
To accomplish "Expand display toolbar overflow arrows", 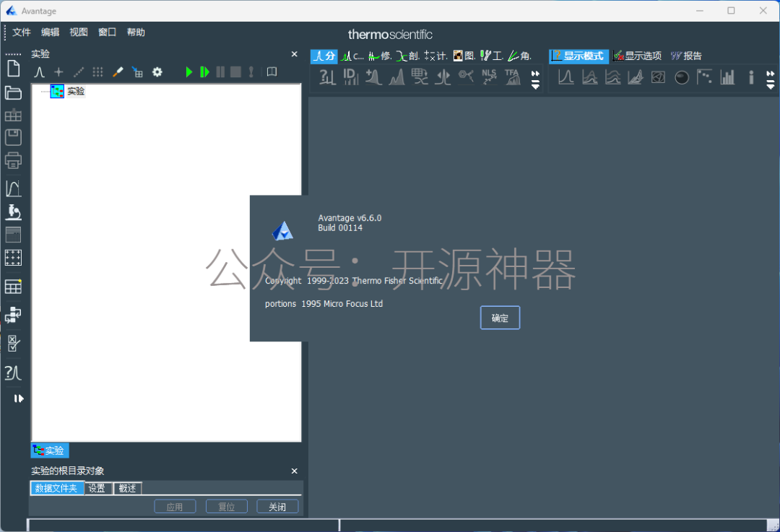I will click(x=771, y=79).
